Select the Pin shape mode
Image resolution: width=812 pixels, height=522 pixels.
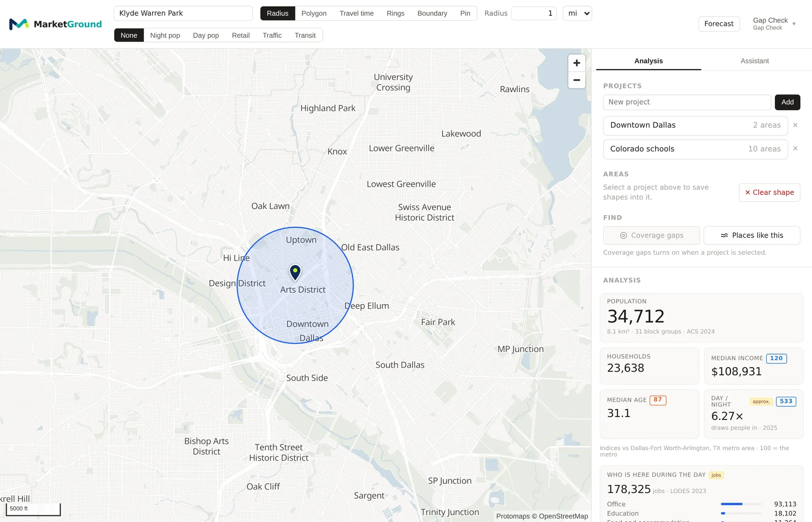[x=465, y=13]
